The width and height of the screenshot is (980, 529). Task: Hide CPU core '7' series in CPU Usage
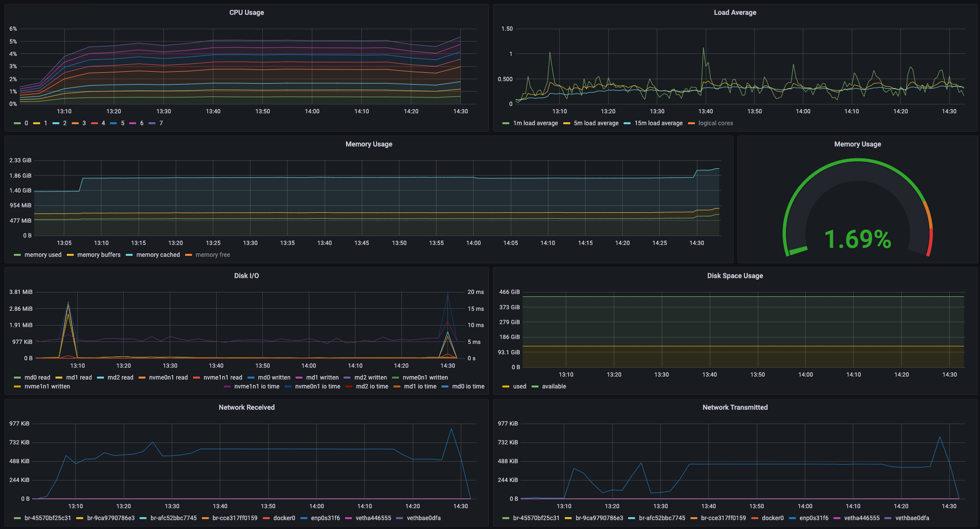click(x=160, y=123)
